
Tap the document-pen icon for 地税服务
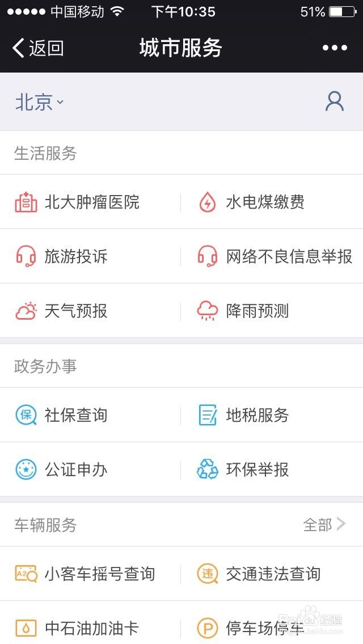pos(207,415)
